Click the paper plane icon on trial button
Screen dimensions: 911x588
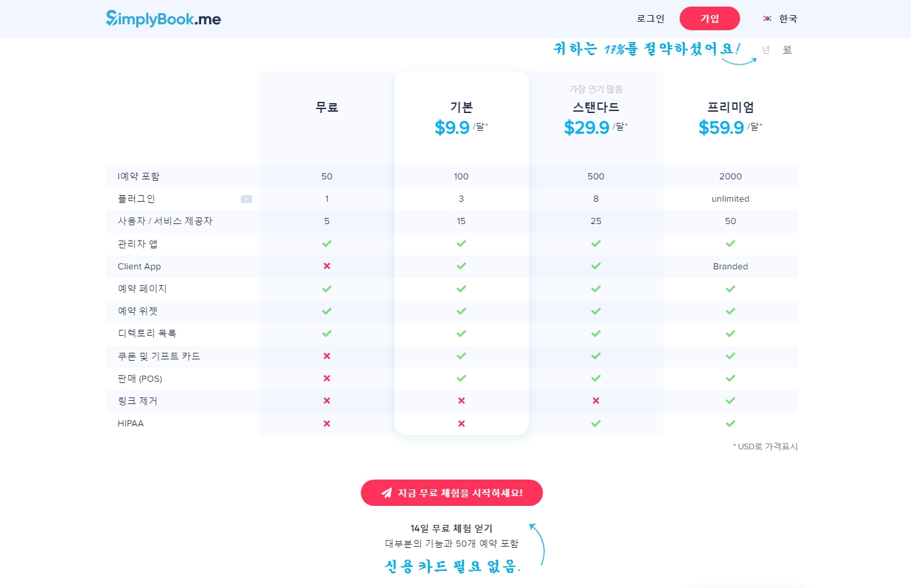click(386, 493)
